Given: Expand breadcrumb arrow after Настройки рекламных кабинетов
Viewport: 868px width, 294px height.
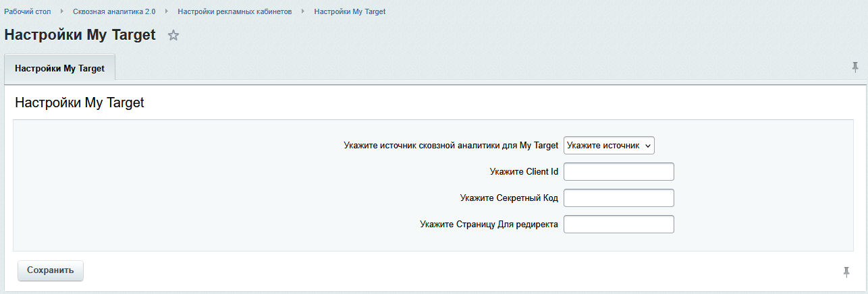Looking at the screenshot, I should [x=303, y=12].
